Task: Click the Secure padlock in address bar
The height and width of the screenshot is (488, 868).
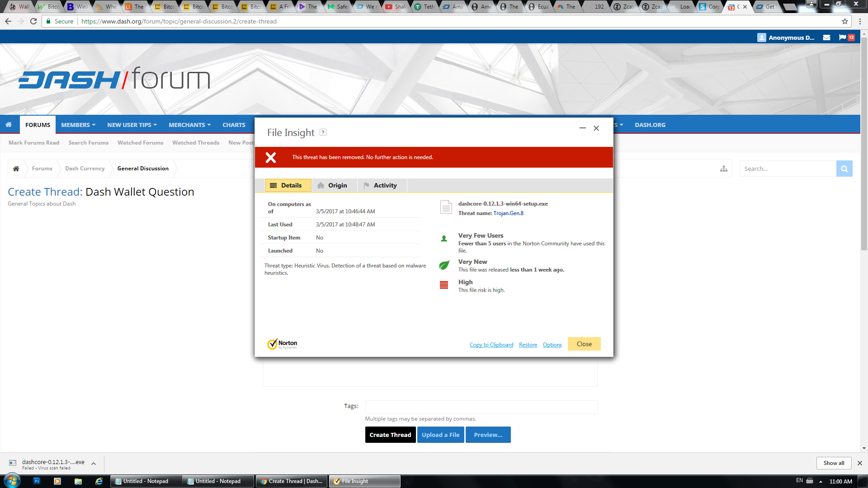Action: coord(48,21)
